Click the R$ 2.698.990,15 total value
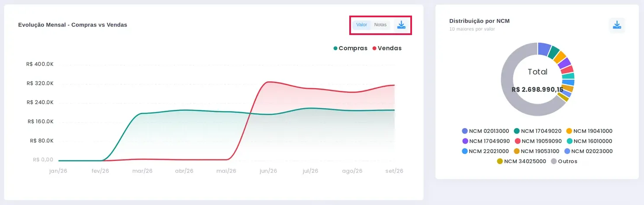This screenshot has height=205, width=644. point(538,90)
